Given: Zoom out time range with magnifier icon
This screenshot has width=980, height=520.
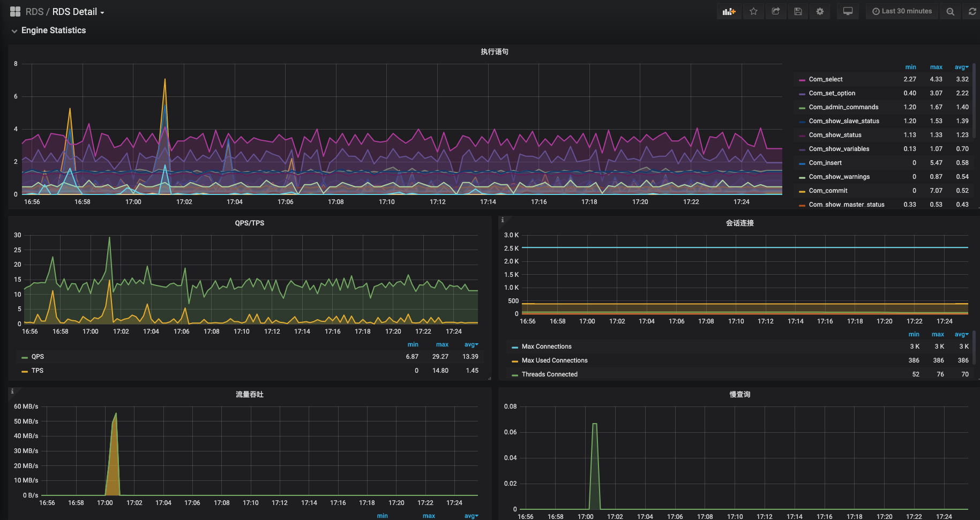Looking at the screenshot, I should [950, 11].
